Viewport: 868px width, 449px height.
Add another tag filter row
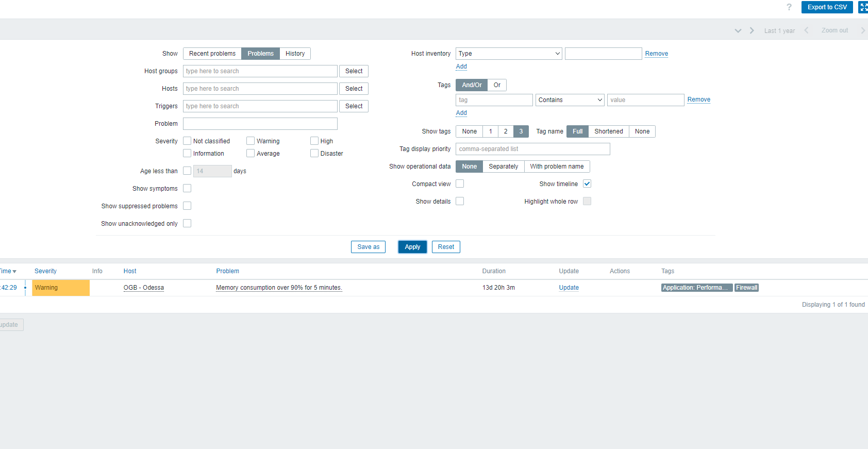[x=461, y=113]
